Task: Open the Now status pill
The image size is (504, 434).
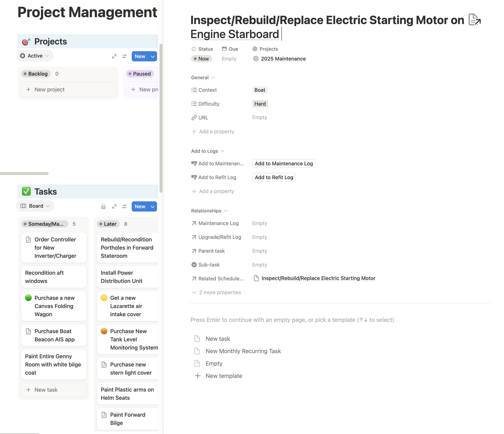Action: coord(201,59)
